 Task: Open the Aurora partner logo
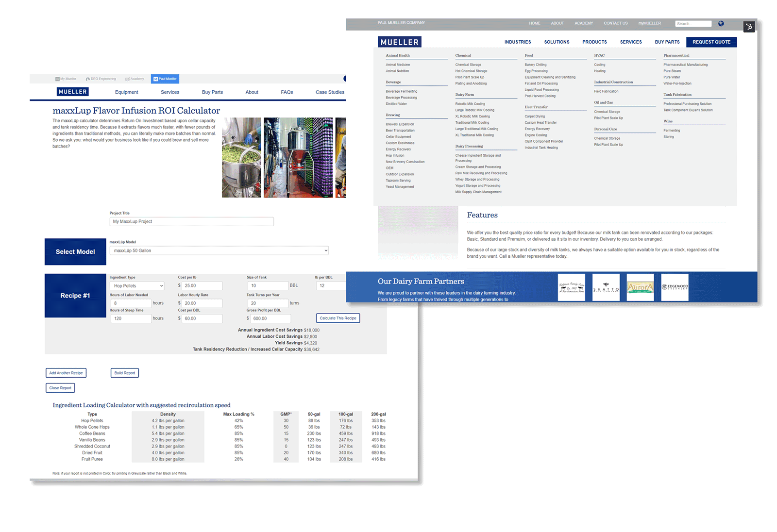click(640, 287)
